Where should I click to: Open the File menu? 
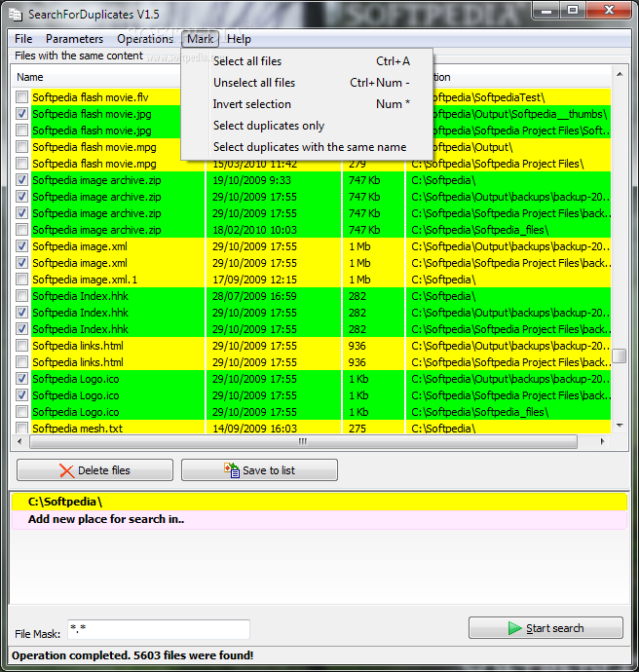tap(23, 39)
